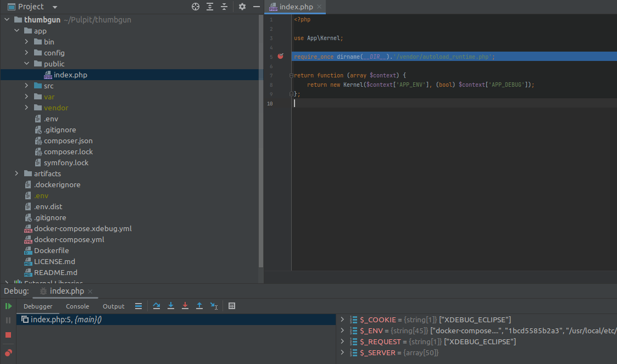Expand the bin folder
The image size is (617, 364).
coord(26,42)
